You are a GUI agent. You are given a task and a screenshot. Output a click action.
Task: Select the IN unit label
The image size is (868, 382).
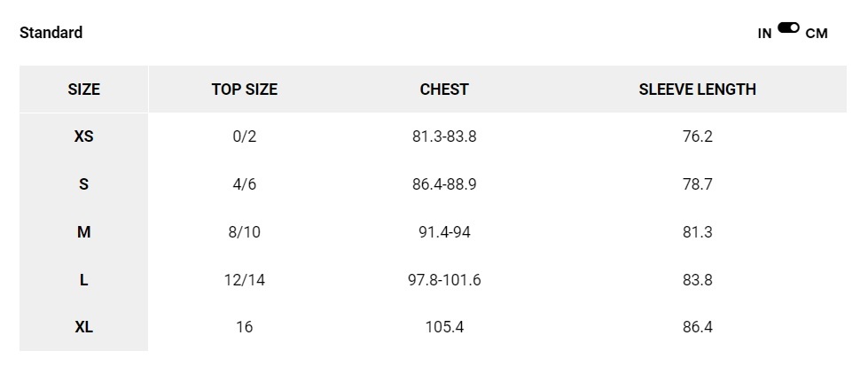pyautogui.click(x=764, y=34)
